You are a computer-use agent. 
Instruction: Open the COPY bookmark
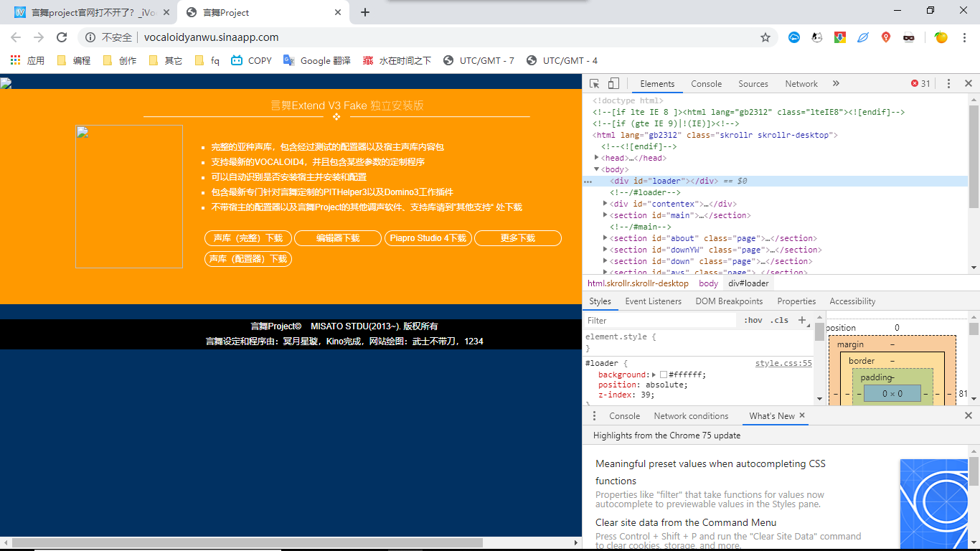(x=251, y=61)
